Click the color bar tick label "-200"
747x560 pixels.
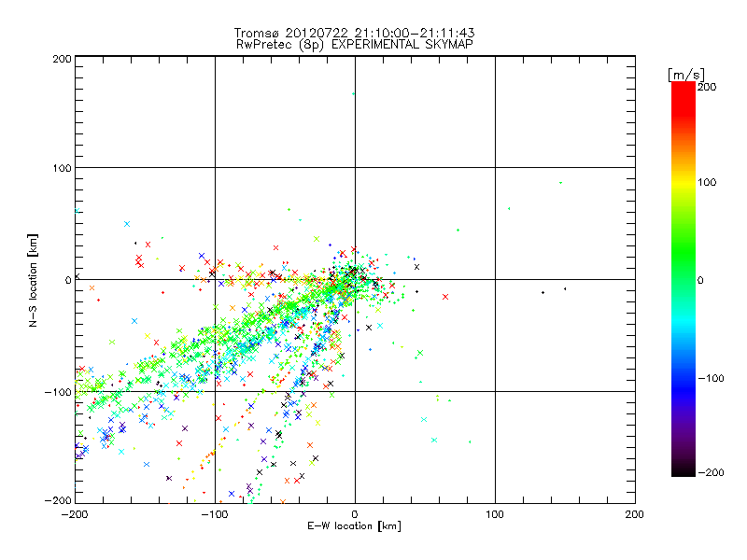tap(711, 472)
